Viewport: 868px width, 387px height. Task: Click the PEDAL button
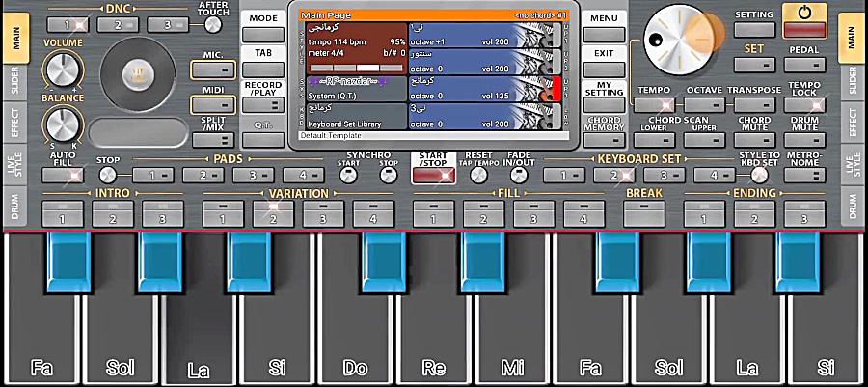pyautogui.click(x=804, y=65)
